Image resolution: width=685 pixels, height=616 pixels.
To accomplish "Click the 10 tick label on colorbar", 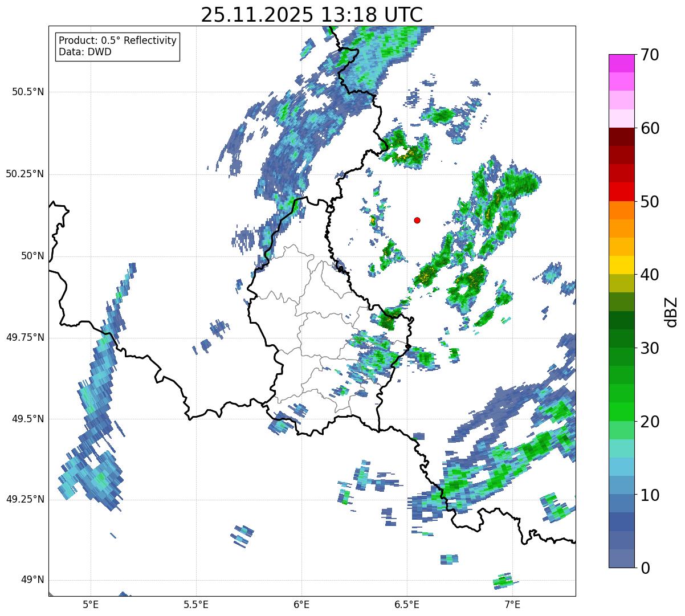I will (x=649, y=495).
